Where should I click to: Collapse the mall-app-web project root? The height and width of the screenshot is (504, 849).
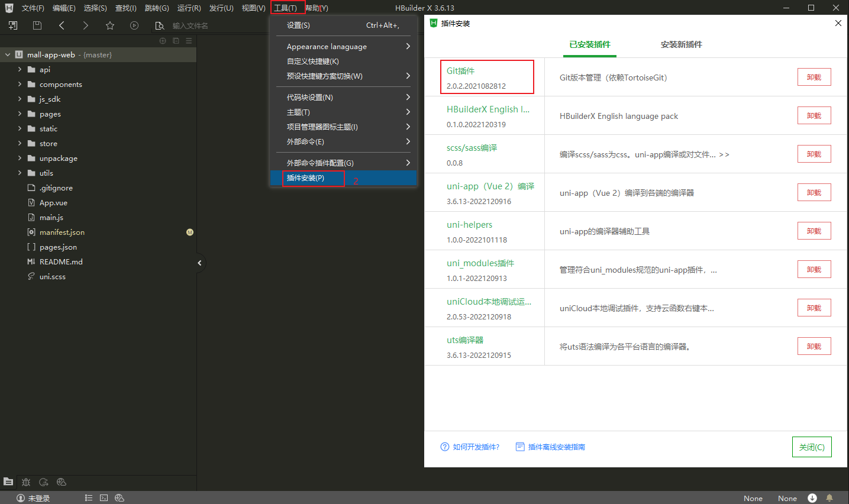[x=8, y=54]
